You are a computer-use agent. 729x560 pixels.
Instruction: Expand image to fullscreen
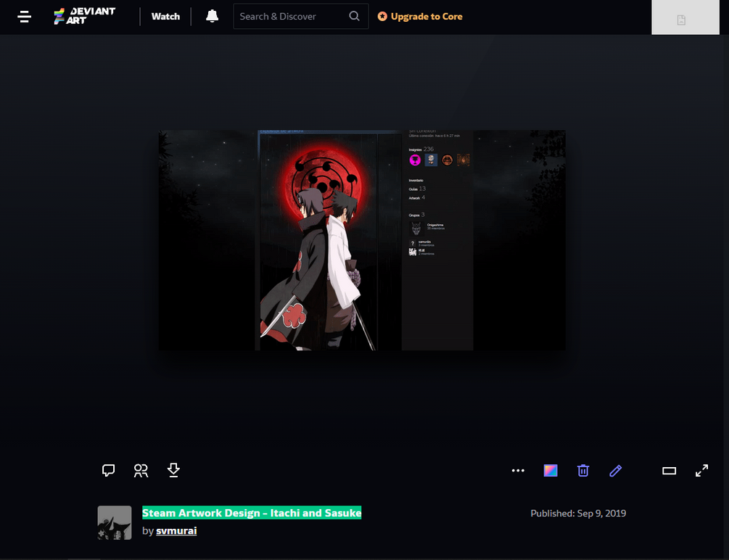(701, 471)
